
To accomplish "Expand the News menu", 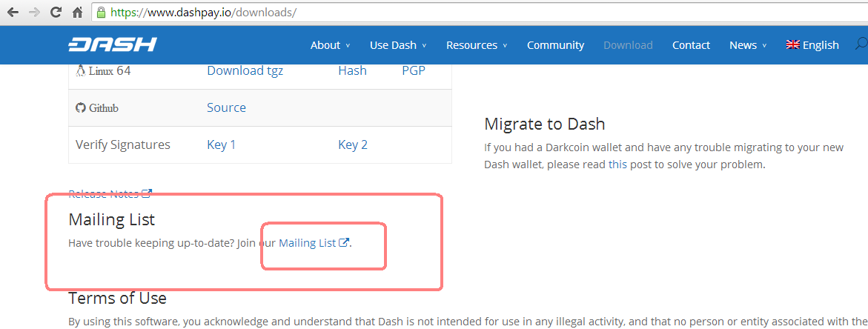I will click(748, 45).
